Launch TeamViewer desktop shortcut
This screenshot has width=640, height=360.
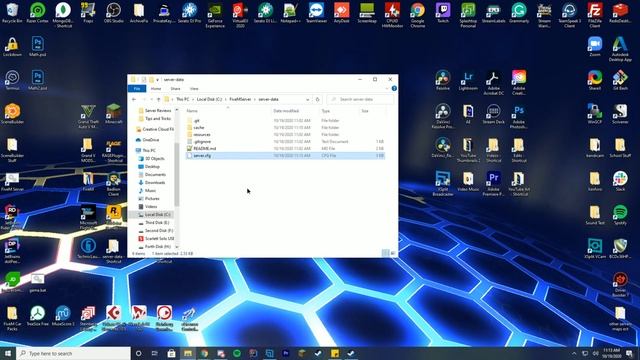[x=316, y=12]
